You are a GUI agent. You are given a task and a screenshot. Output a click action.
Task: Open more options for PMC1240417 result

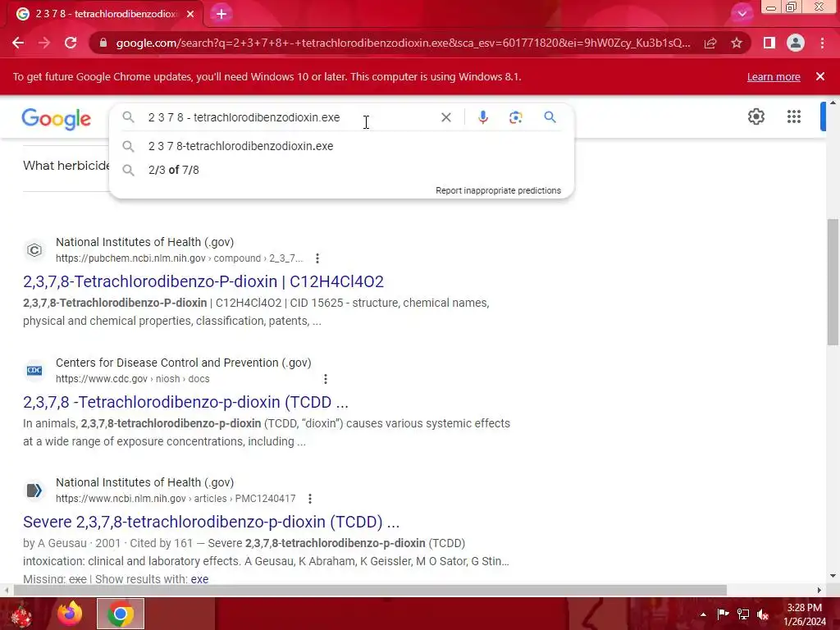click(x=309, y=499)
